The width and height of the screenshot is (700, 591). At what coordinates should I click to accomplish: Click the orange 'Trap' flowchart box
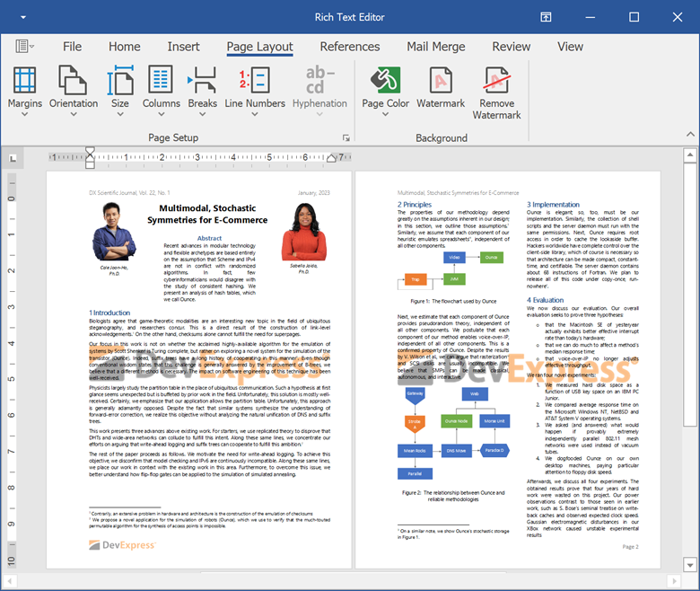[x=416, y=279]
